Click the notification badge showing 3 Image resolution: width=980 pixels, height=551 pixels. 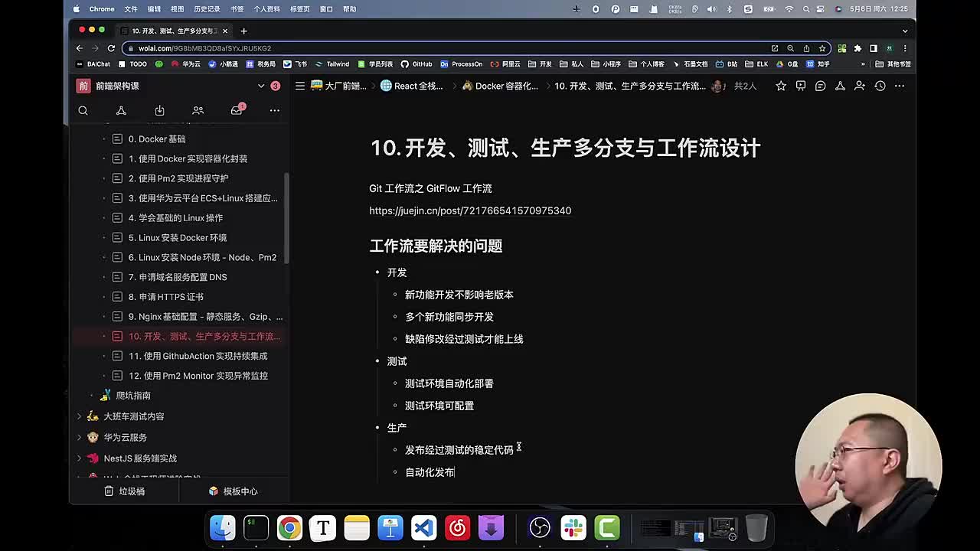275,86
